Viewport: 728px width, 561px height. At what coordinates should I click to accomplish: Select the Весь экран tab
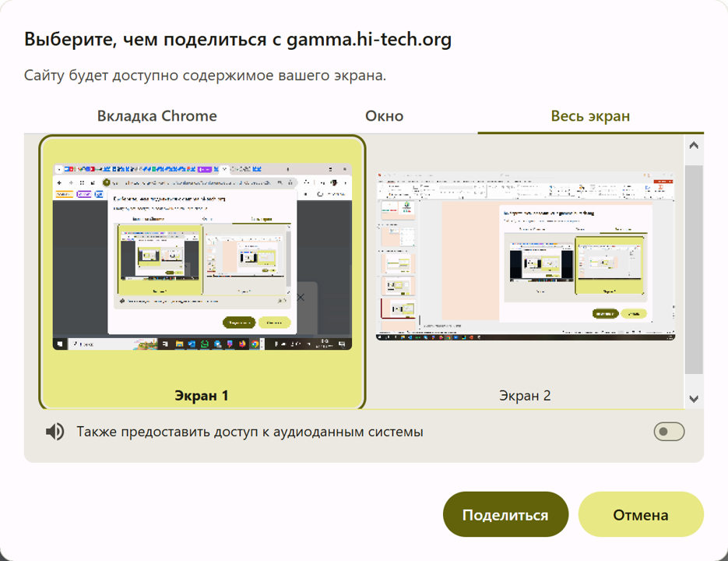pyautogui.click(x=590, y=116)
